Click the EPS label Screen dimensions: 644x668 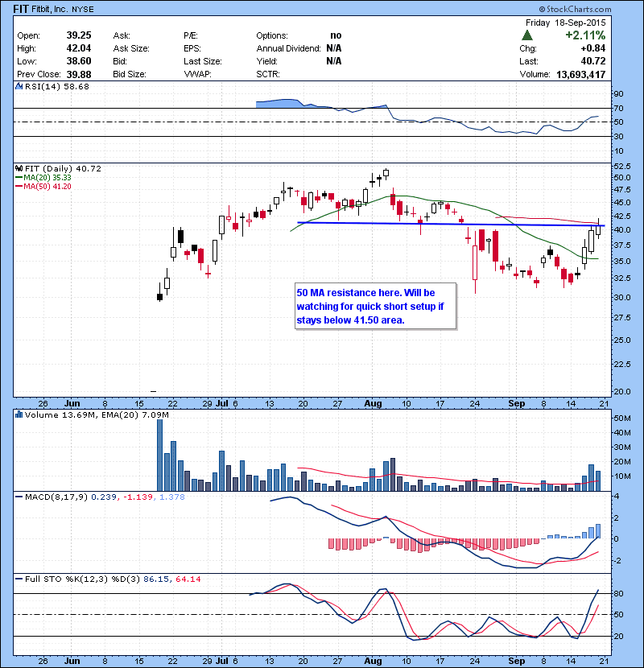[192, 48]
